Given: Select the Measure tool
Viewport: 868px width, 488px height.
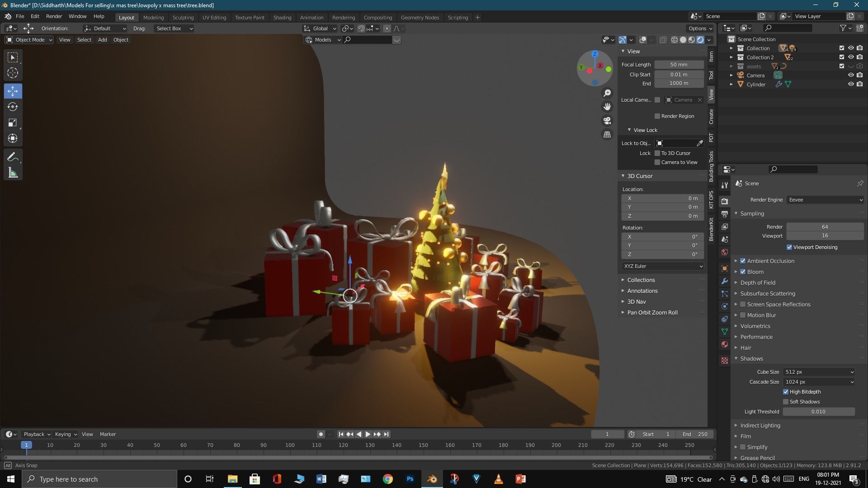Looking at the screenshot, I should (x=13, y=173).
